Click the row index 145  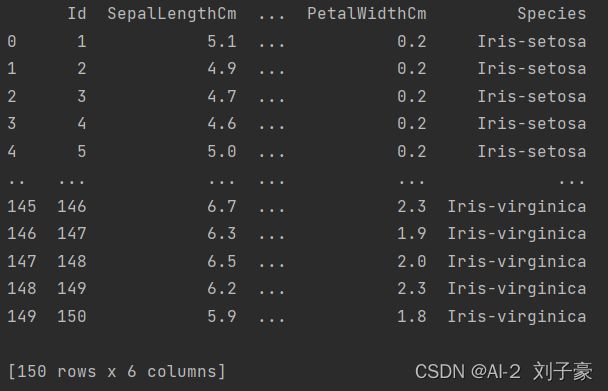click(x=22, y=207)
